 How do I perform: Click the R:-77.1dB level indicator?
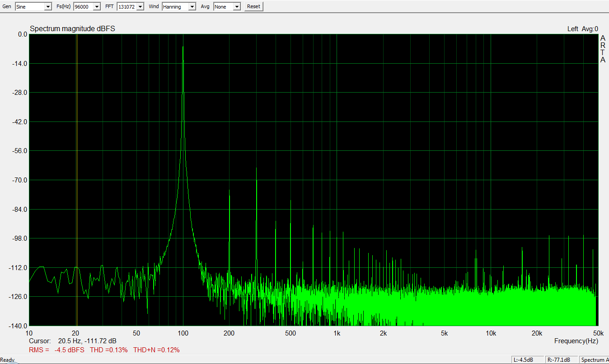tap(561, 360)
